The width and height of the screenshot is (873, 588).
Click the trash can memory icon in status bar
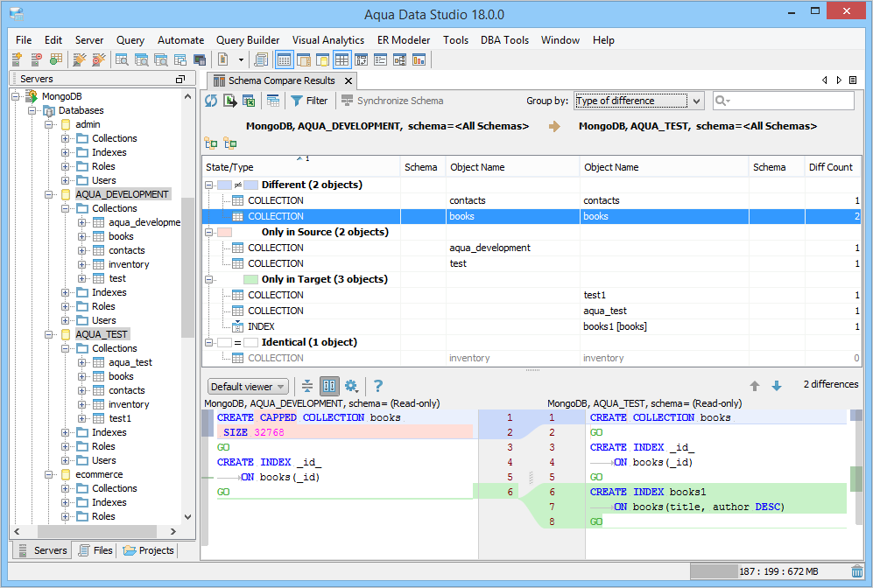click(857, 571)
